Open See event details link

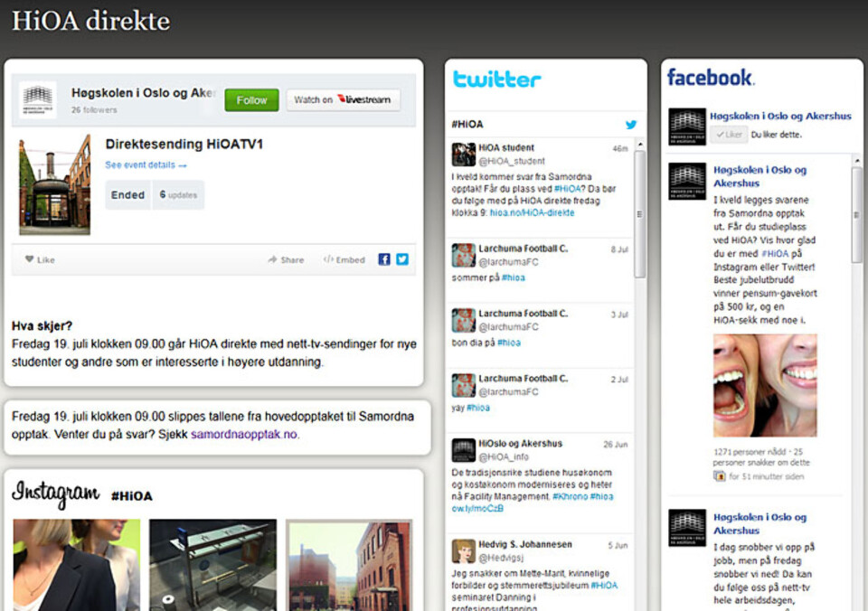146,165
